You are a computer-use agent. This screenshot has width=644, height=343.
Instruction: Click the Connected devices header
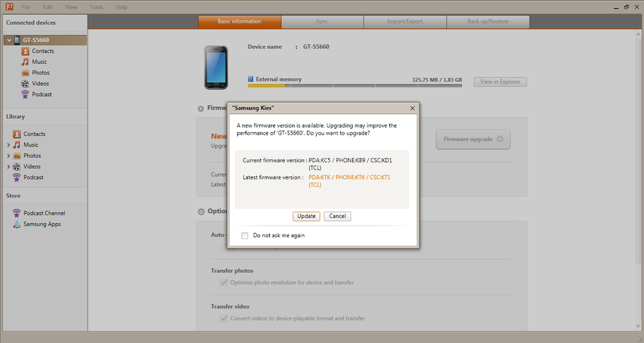coord(31,23)
